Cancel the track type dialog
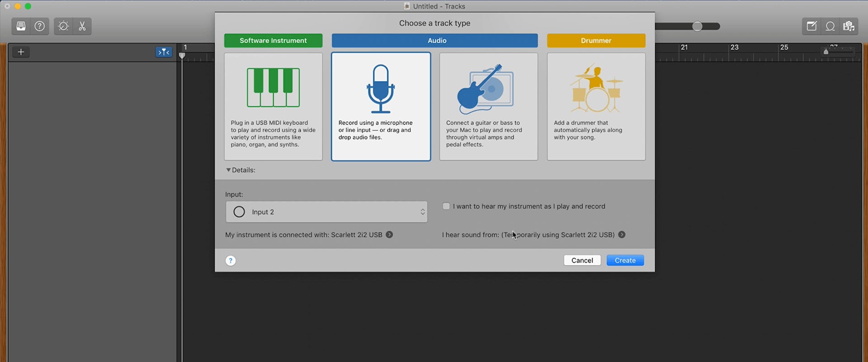868x362 pixels. (582, 261)
